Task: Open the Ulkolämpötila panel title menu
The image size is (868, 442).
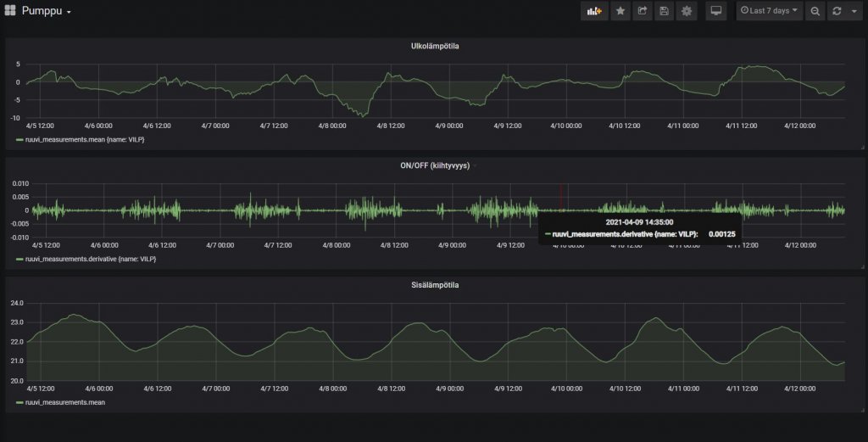Action: coord(433,46)
